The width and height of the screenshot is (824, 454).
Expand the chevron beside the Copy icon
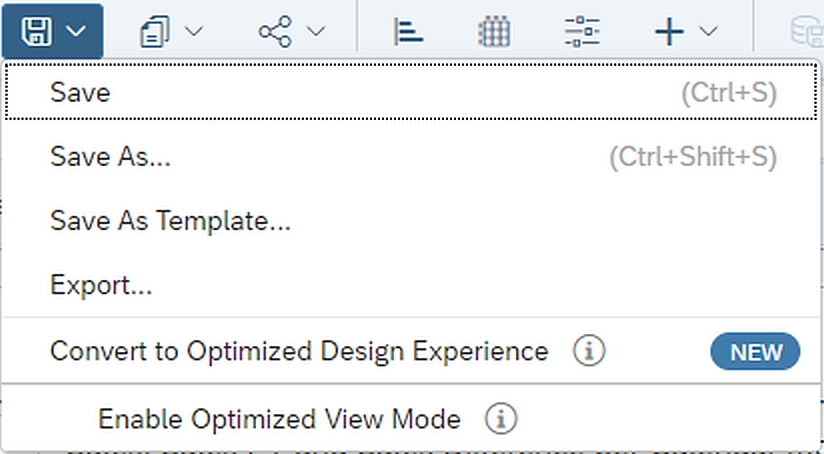click(x=194, y=31)
